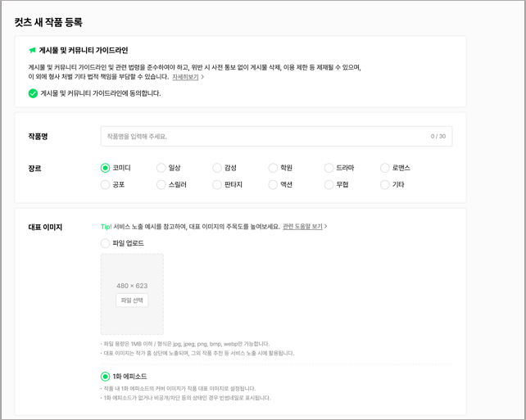The image size is (526, 420).
Task: Select the 코미디 genre radio button
Action: point(106,168)
